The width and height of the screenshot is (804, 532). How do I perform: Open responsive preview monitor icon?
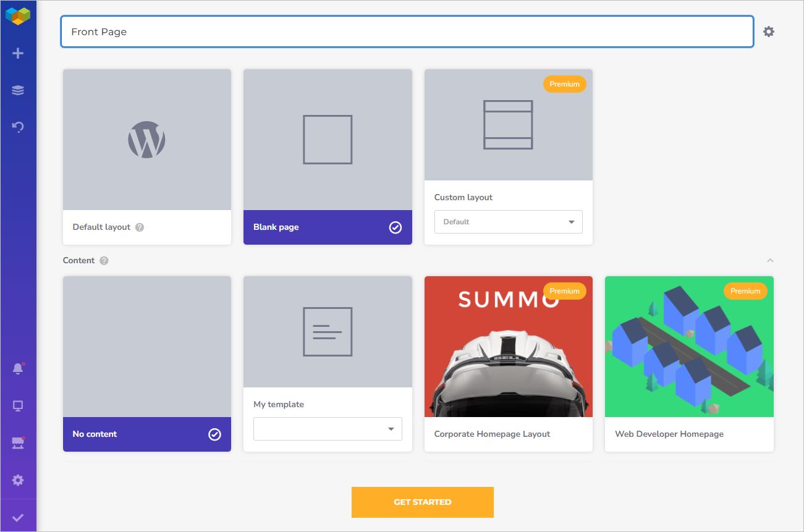point(19,405)
